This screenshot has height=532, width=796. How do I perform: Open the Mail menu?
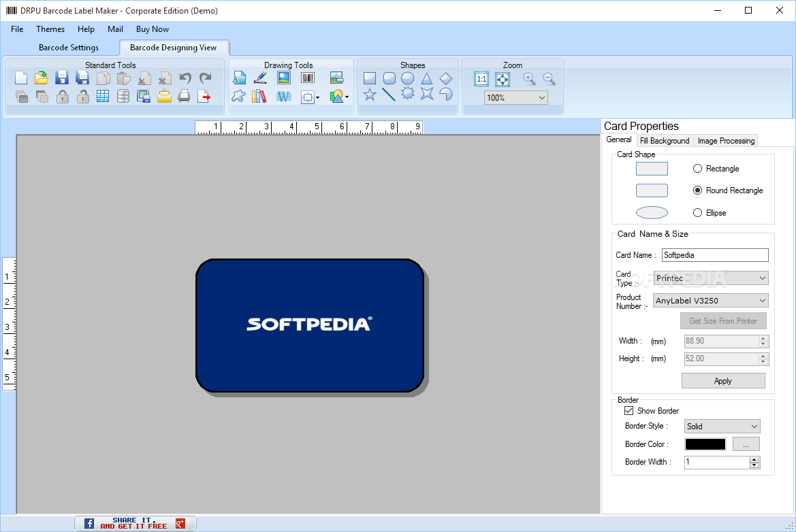[115, 29]
